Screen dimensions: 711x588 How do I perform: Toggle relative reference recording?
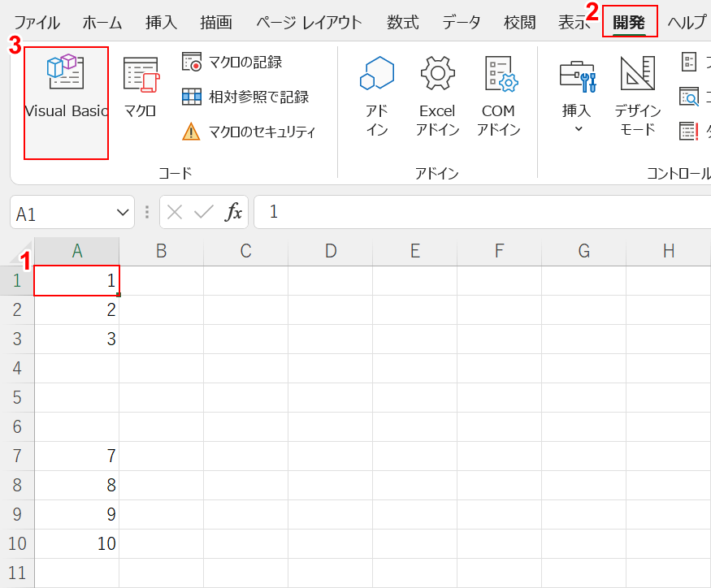[x=246, y=97]
